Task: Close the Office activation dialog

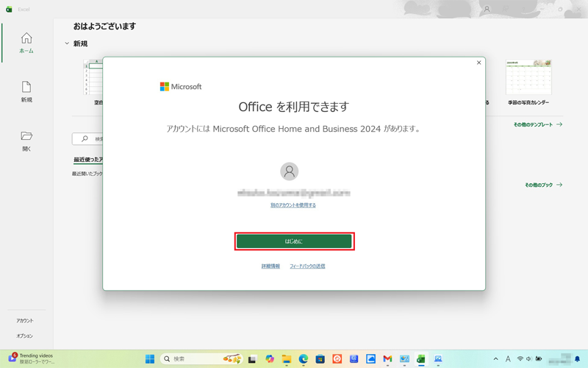Action: click(479, 63)
